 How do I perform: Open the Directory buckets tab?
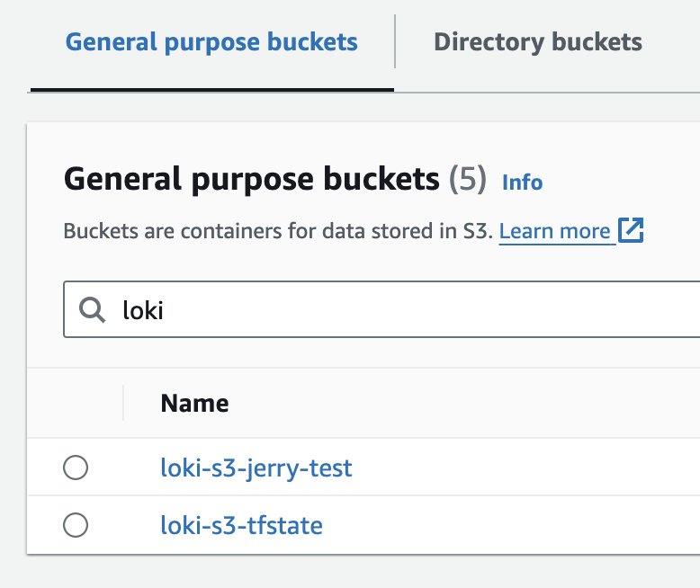(x=537, y=42)
